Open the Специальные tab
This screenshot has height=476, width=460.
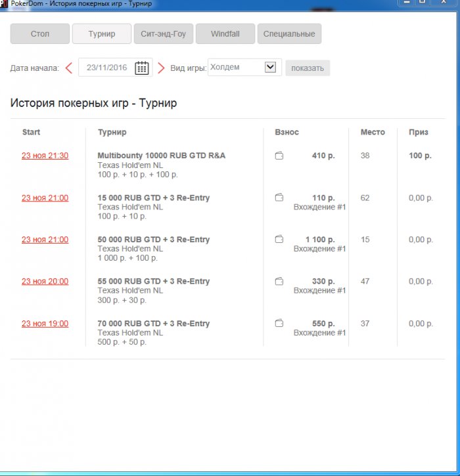(289, 33)
